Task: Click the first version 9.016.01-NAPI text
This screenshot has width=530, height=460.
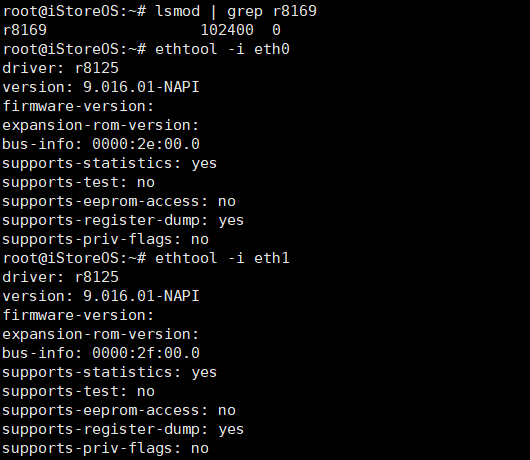Action: (141, 87)
